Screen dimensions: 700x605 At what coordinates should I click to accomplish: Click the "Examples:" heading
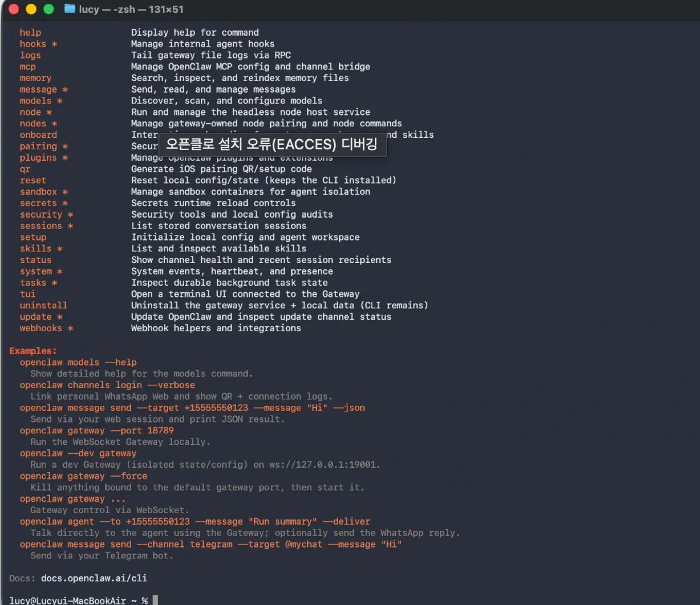coord(33,351)
